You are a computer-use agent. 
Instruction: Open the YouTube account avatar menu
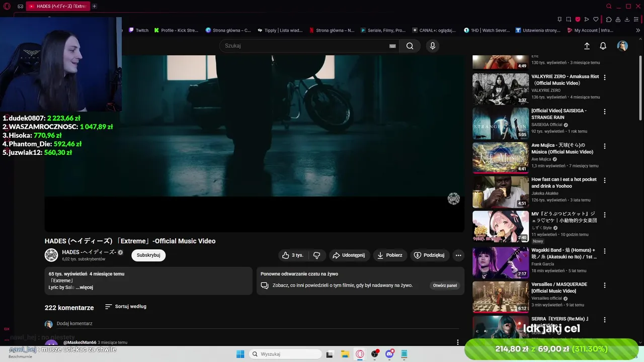622,46
